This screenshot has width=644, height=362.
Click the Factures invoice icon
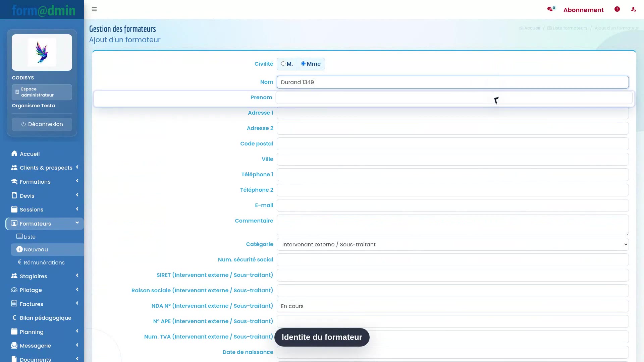pyautogui.click(x=14, y=304)
